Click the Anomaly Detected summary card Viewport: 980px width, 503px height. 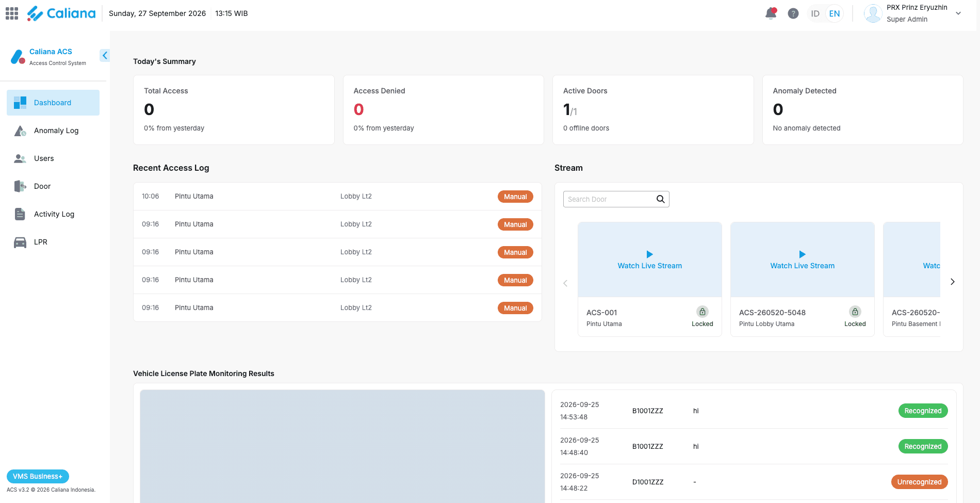[x=863, y=110]
